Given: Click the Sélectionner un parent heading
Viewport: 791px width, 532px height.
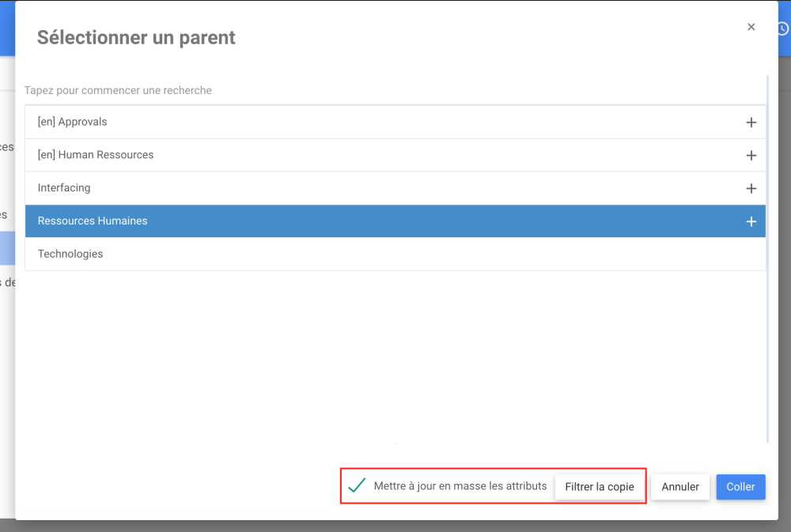Looking at the screenshot, I should [136, 37].
